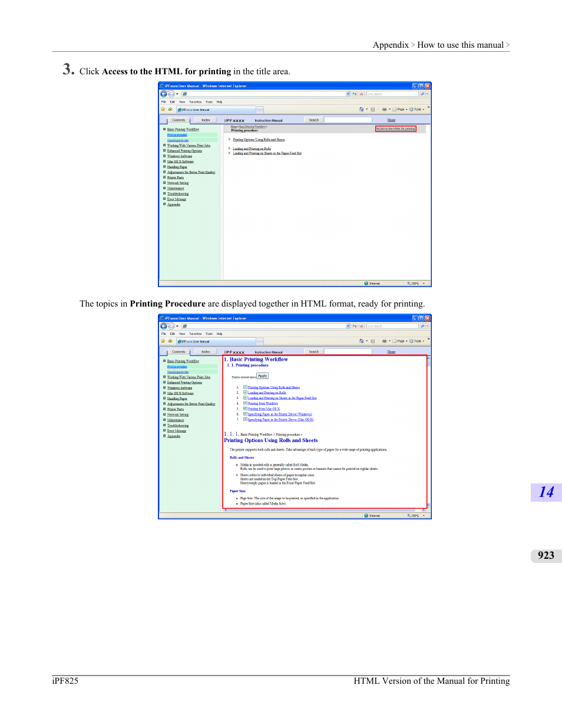Click the Internet zone globe in the upper window status bar
The width and height of the screenshot is (562, 728).
[366, 283]
